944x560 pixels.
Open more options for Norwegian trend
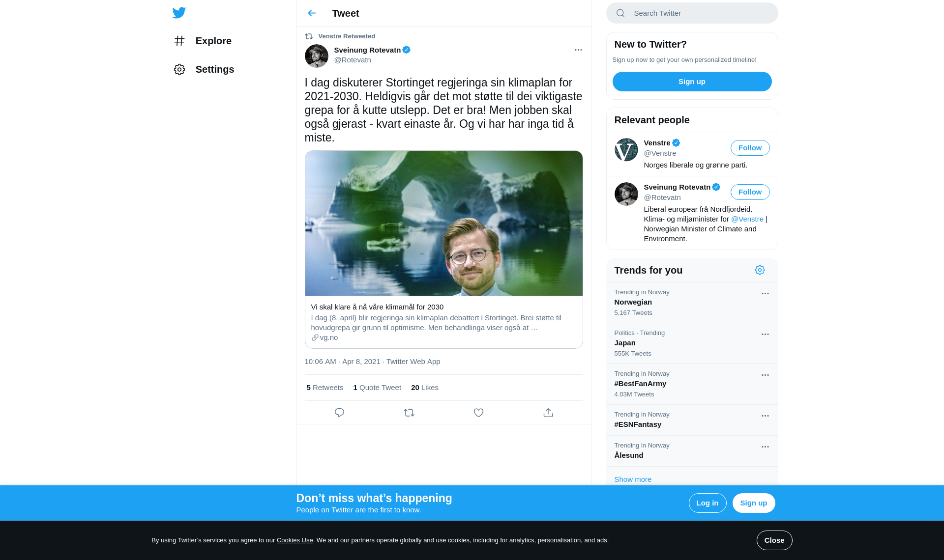tap(765, 294)
